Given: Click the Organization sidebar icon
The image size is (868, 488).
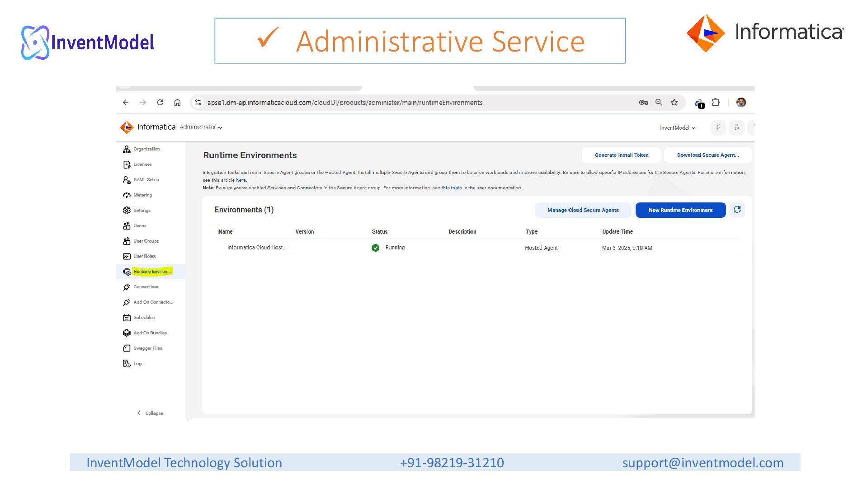Looking at the screenshot, I should [x=127, y=149].
